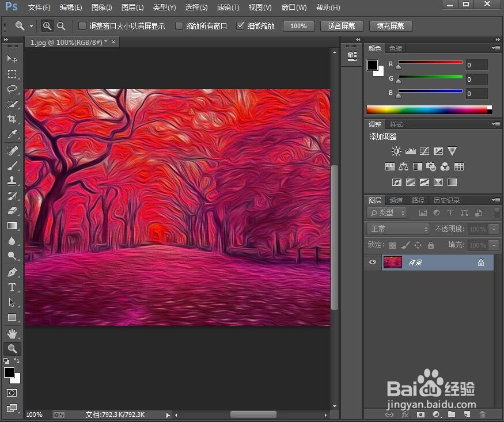Open the foreground color in Color panel
Viewport: 504px width, 422px height.
coord(373,65)
